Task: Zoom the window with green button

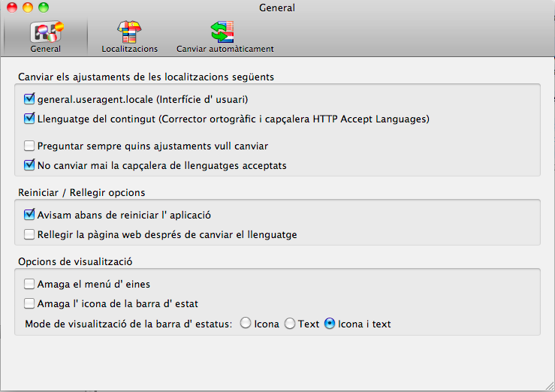Action: click(x=44, y=8)
